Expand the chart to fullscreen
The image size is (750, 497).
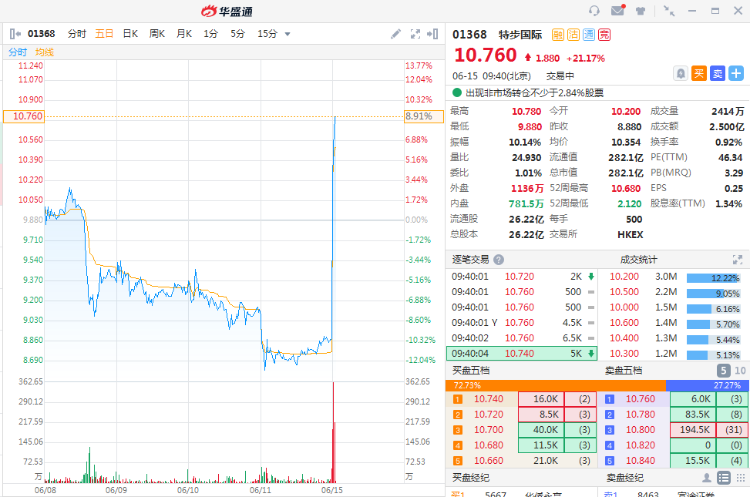click(415, 33)
